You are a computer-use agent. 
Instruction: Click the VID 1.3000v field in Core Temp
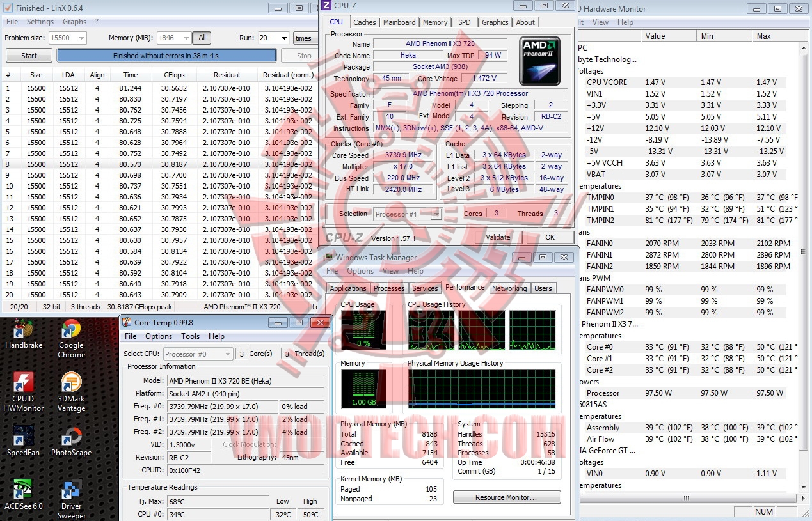point(189,444)
